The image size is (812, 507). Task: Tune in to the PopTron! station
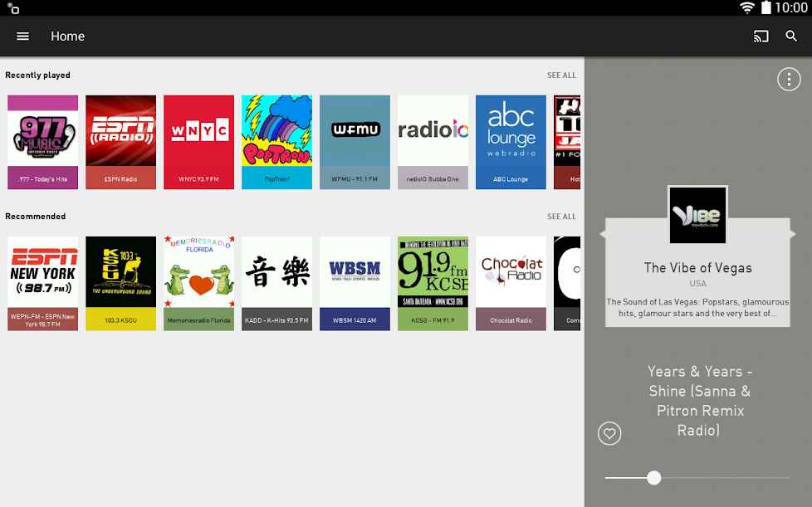point(277,142)
